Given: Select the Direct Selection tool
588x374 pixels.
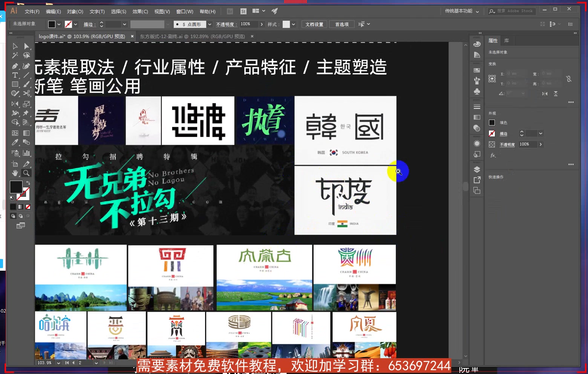Looking at the screenshot, I should click(x=26, y=46).
